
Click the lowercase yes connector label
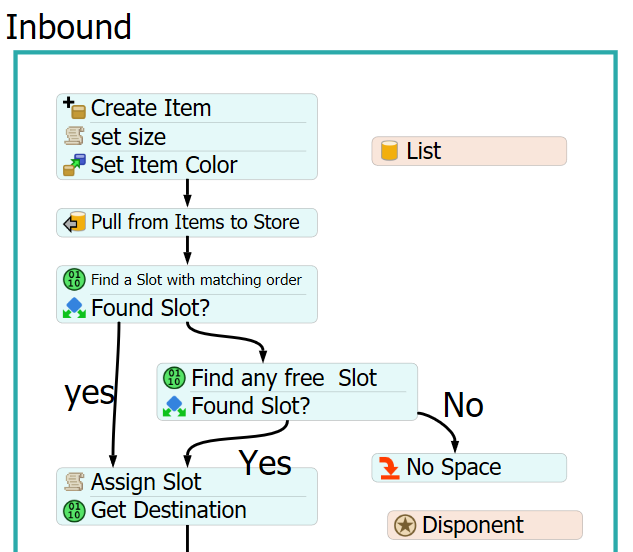89,392
